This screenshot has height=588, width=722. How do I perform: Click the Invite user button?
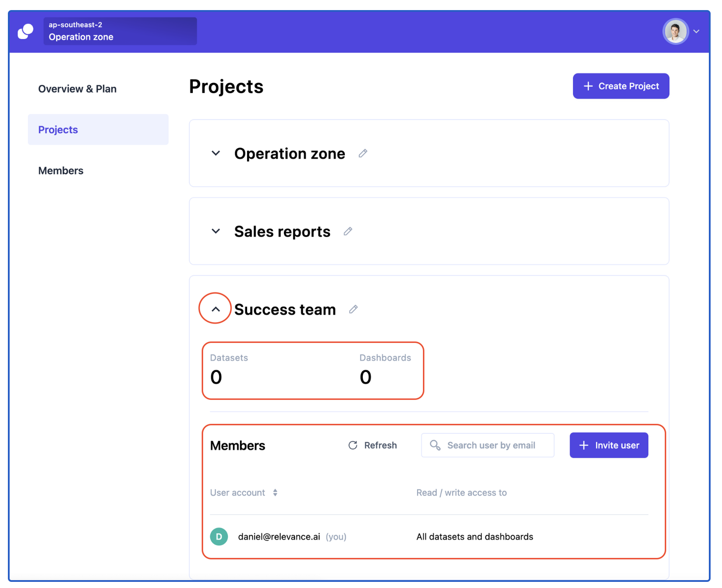coord(609,446)
